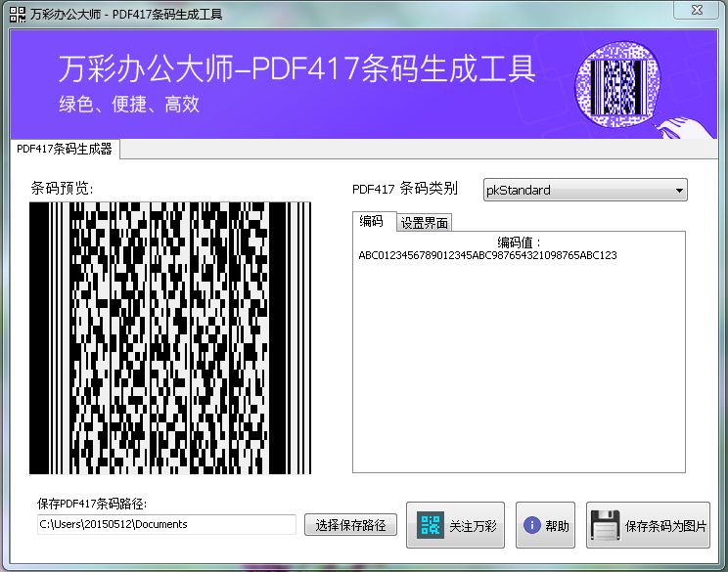This screenshot has height=572, width=728.
Task: Click the 关注万彩 button label
Action: point(474,526)
